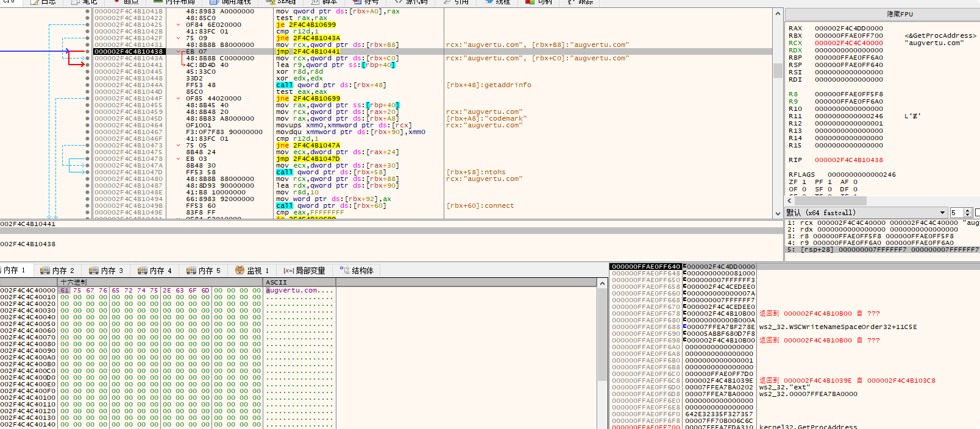Select the 内存 4 memory icon tab
This screenshot has height=429, width=980.
[155, 271]
